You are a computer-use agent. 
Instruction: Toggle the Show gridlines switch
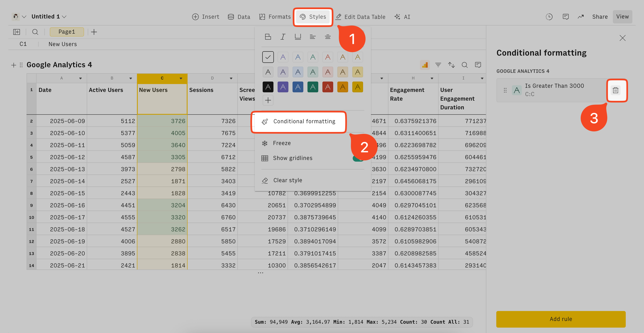358,158
